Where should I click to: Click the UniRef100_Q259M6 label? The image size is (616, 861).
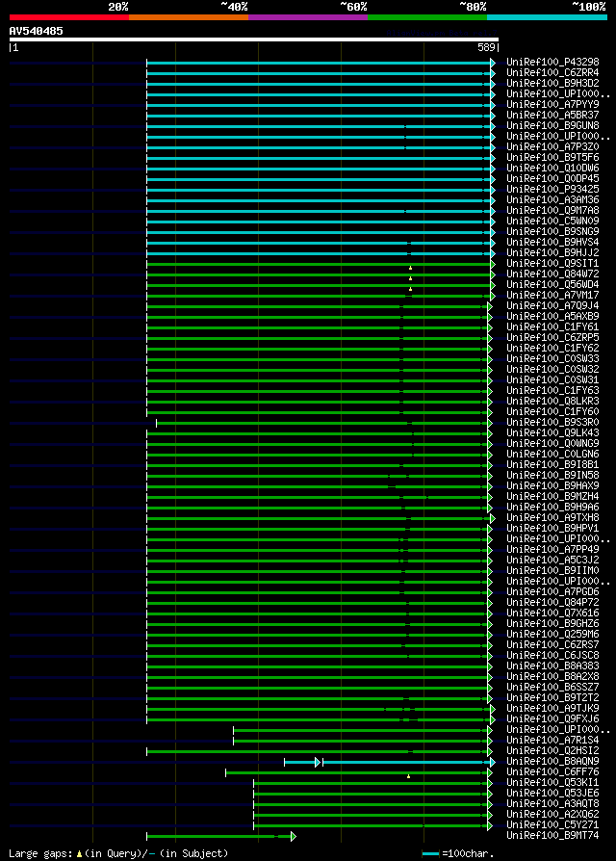[x=552, y=635]
